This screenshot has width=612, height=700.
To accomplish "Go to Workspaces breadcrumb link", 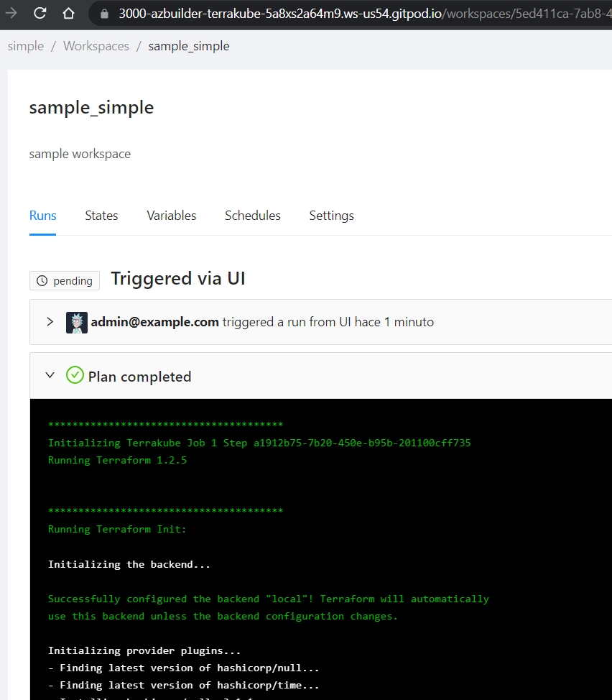I will pyautogui.click(x=96, y=46).
